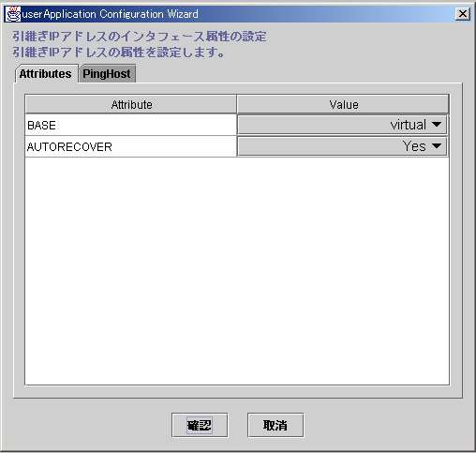Open the AUTORECOVER combo box showing Yes
The image size is (476, 453).
pos(342,146)
